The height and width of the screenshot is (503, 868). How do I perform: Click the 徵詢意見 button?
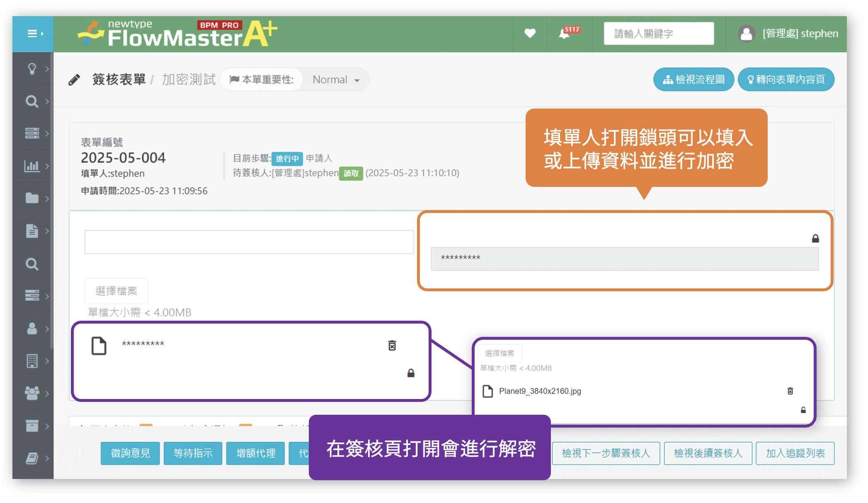130,453
